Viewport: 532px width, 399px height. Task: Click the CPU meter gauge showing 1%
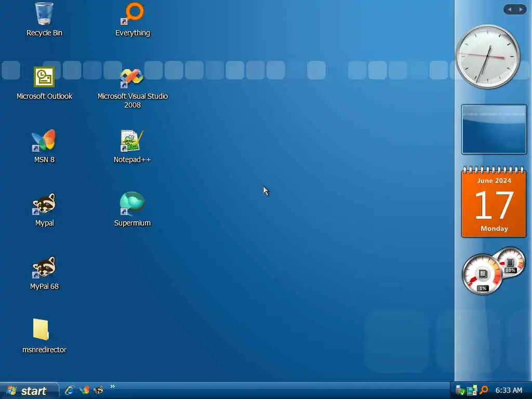click(482, 274)
